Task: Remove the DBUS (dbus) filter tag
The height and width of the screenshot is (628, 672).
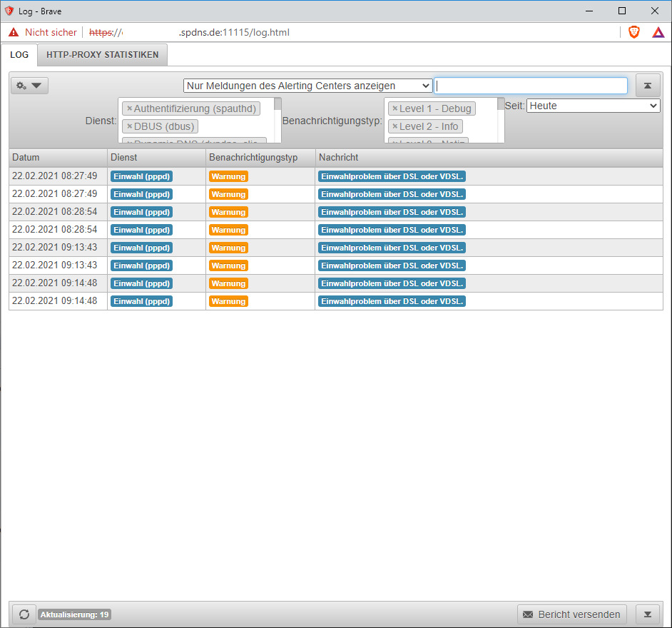Action: pos(129,126)
